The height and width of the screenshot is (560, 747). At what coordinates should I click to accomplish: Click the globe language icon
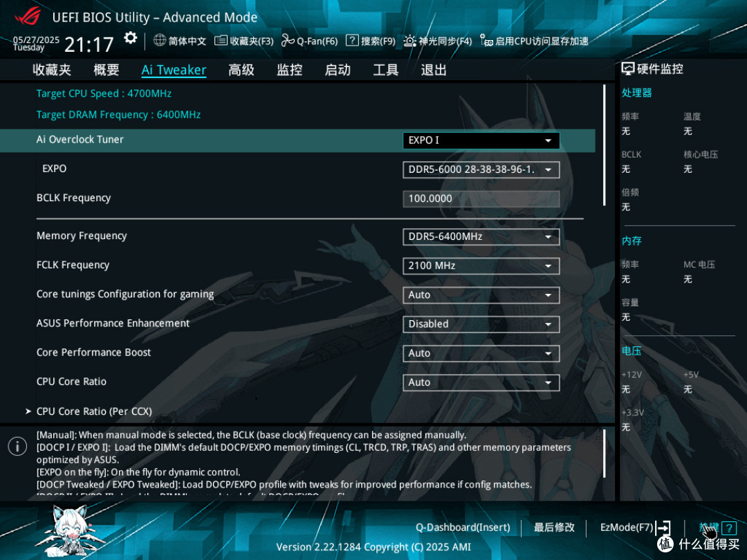click(160, 41)
